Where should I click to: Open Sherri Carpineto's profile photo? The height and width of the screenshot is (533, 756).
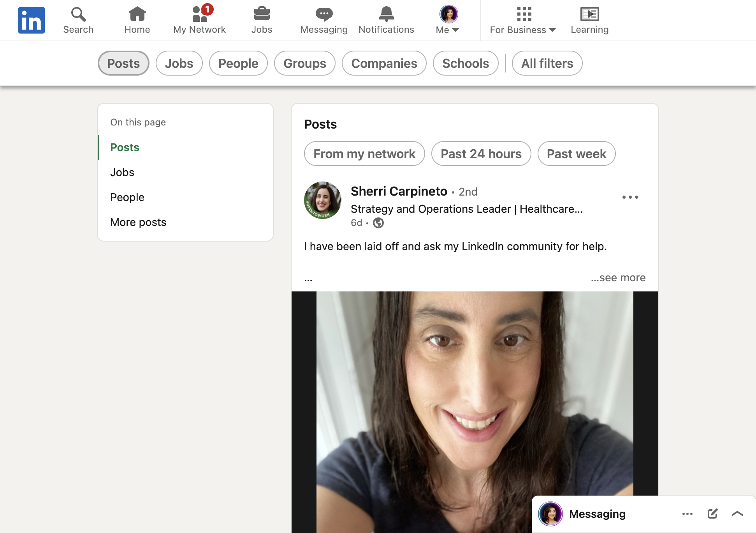[x=323, y=200]
